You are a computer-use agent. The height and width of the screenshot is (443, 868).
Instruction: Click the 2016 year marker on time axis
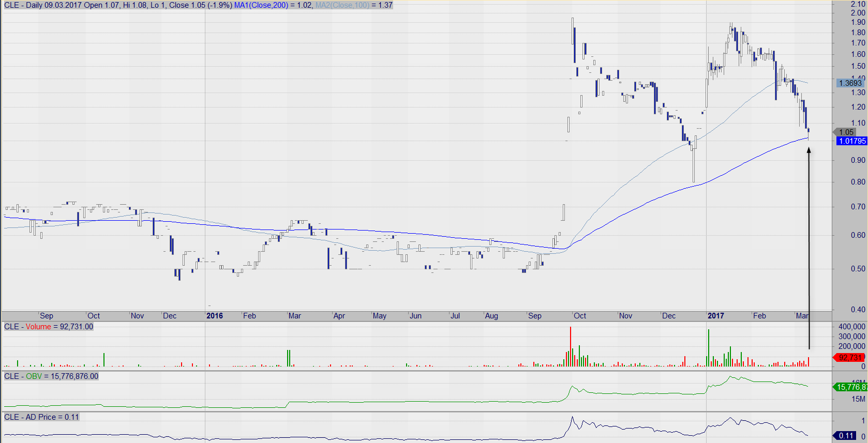(x=215, y=316)
